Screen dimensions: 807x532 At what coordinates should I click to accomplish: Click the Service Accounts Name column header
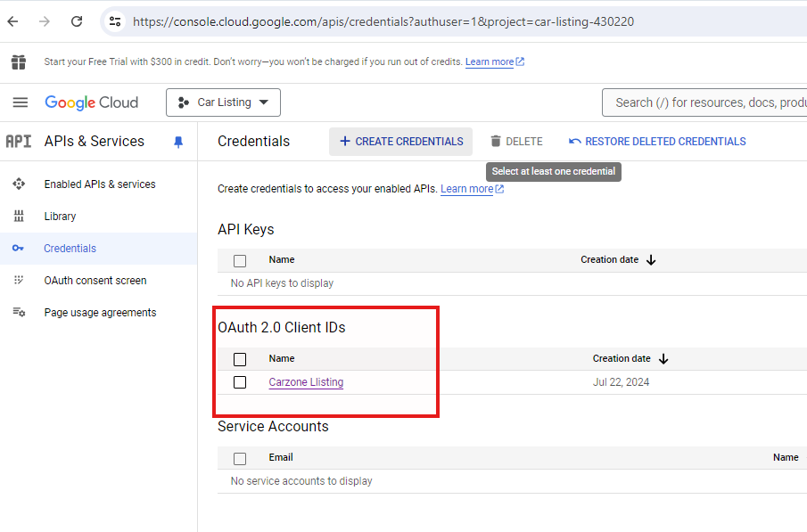pyautogui.click(x=786, y=457)
